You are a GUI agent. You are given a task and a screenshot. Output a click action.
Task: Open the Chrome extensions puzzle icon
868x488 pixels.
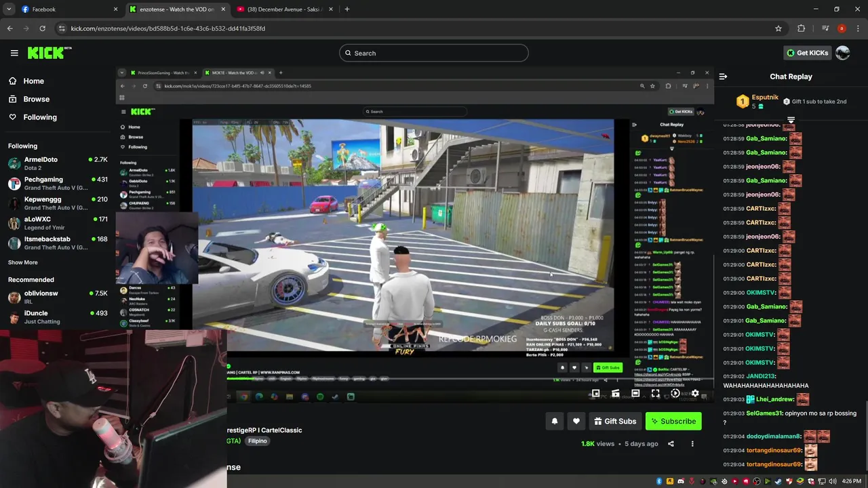pyautogui.click(x=802, y=28)
